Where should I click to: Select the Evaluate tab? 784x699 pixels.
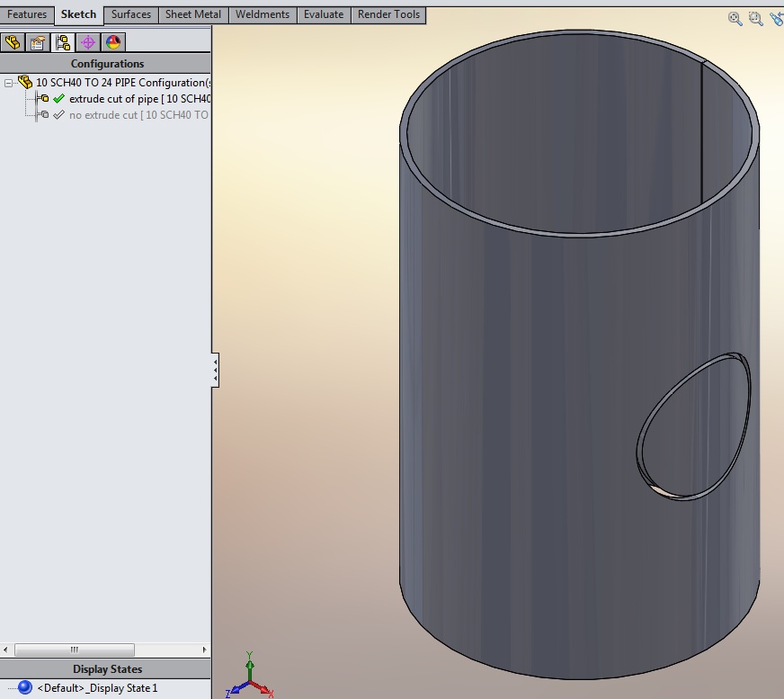[x=324, y=14]
